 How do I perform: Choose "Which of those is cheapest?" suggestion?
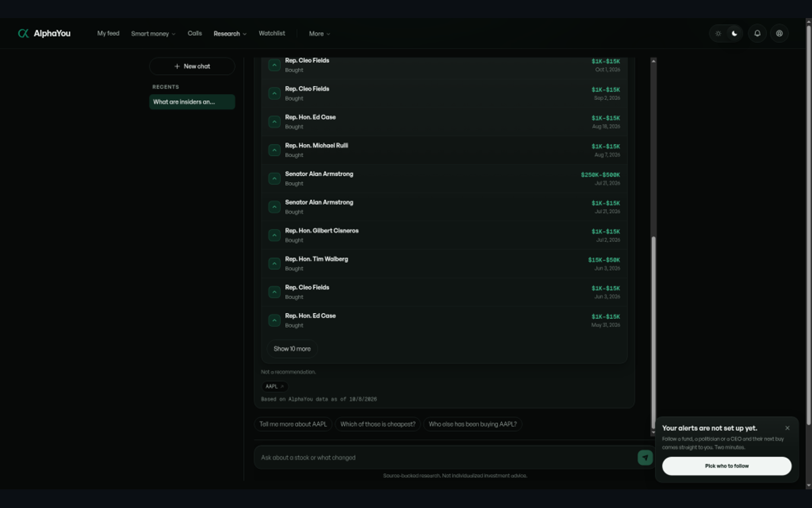point(378,424)
